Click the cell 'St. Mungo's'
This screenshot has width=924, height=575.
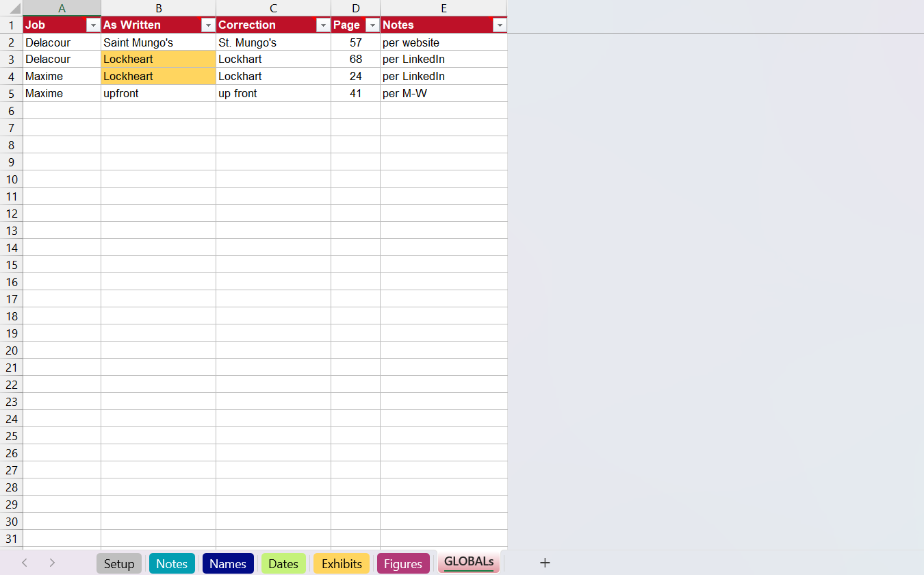[273, 42]
